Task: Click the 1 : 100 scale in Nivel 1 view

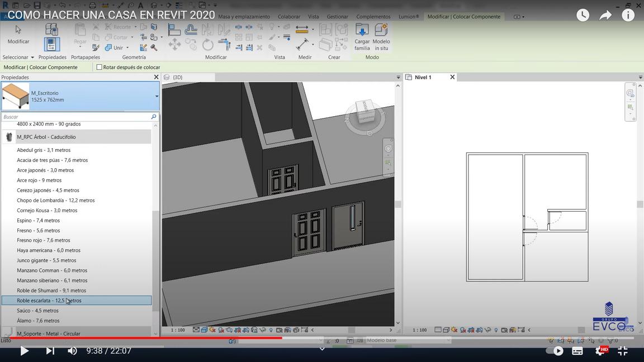Action: [x=420, y=330]
